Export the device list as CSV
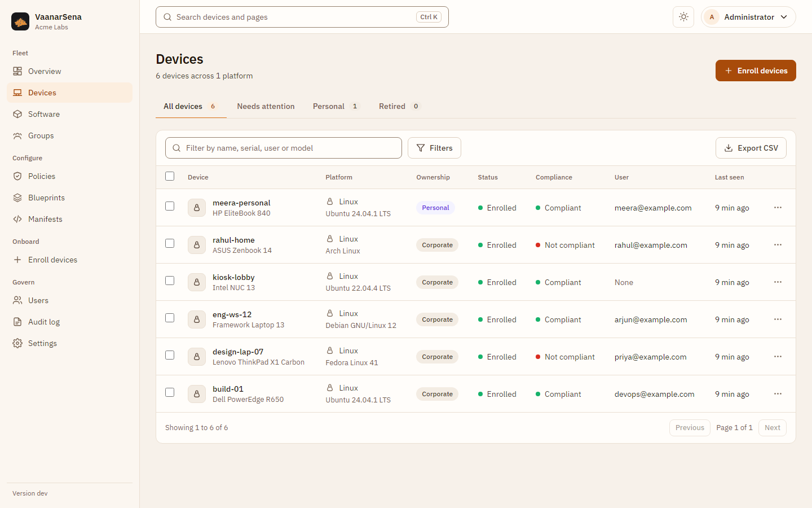The image size is (812, 508). click(x=751, y=148)
